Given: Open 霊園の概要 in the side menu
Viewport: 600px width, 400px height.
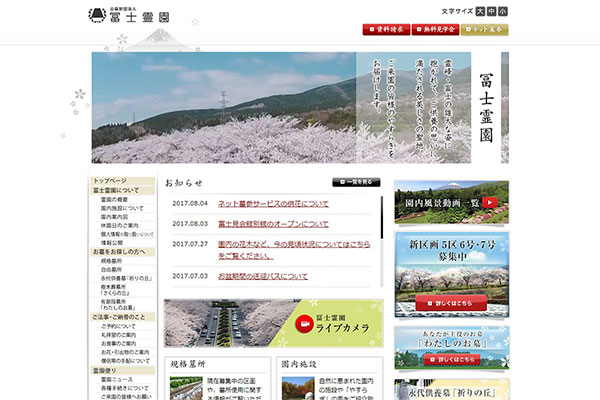Looking at the screenshot, I should pos(114,199).
